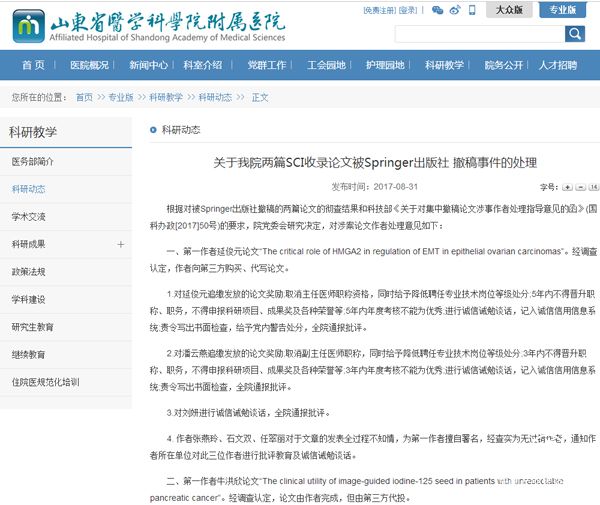The width and height of the screenshot is (600, 505).
Task: Switch to 专业版 tab
Action: coord(562,10)
